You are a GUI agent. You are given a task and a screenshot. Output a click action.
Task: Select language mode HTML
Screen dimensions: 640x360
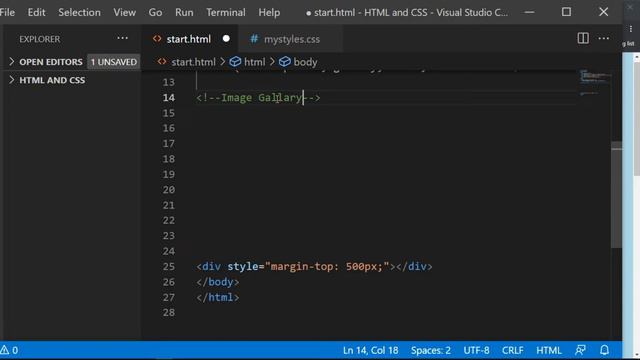[549, 350]
